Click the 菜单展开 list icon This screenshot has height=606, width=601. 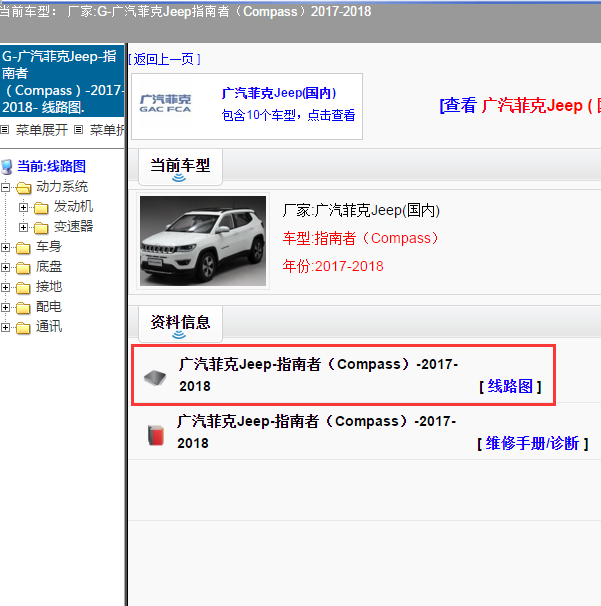5,129
